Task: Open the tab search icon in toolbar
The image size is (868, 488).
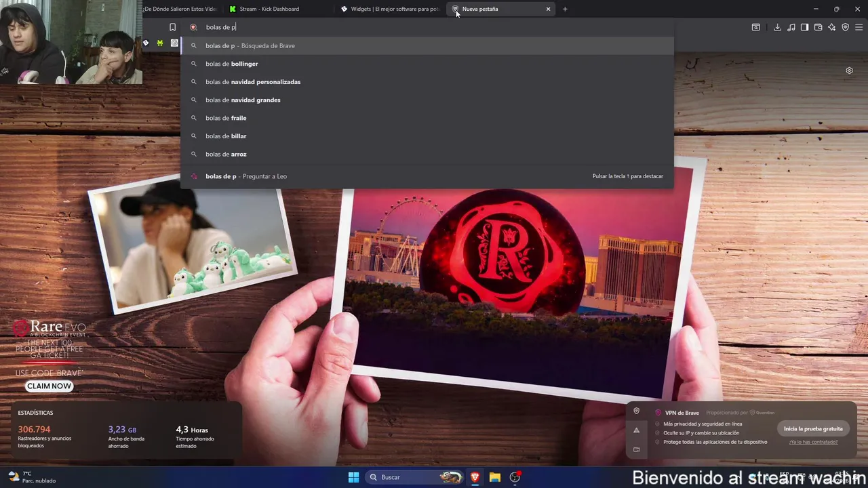Action: click(755, 27)
